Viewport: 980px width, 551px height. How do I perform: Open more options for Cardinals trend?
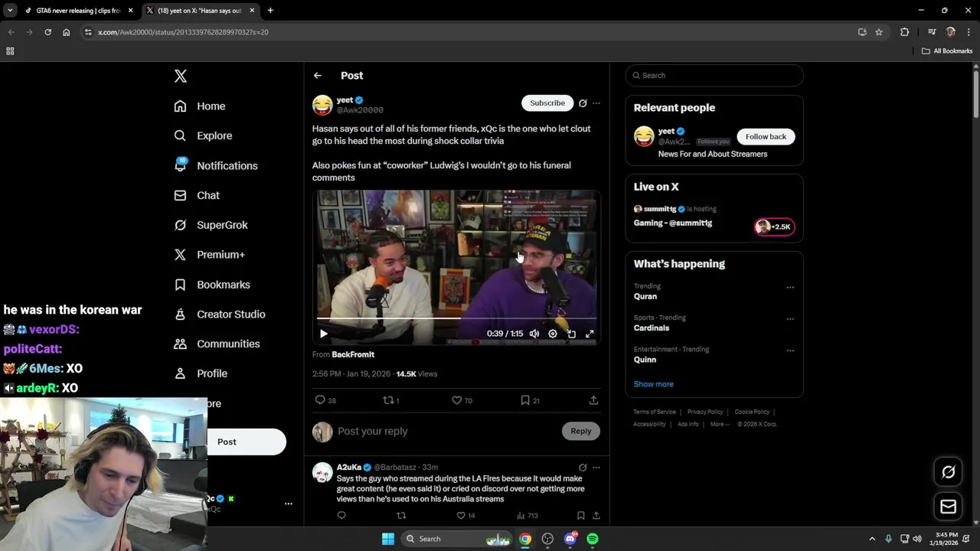click(790, 319)
